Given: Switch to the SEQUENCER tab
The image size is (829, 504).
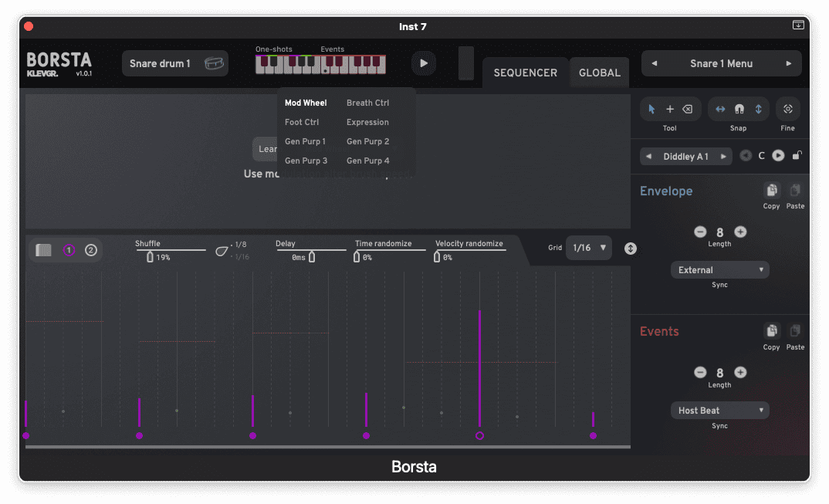Looking at the screenshot, I should click(525, 73).
